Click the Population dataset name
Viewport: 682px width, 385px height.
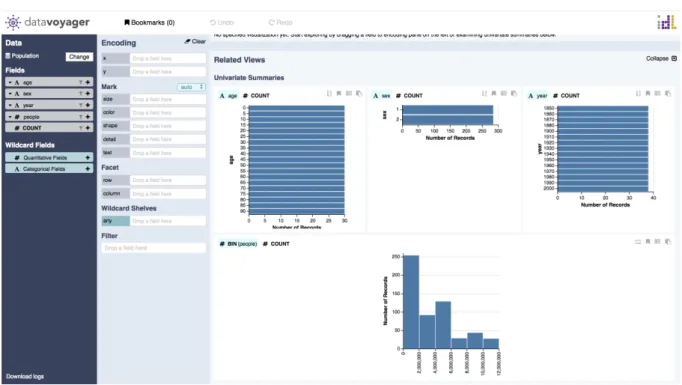pyautogui.click(x=25, y=56)
